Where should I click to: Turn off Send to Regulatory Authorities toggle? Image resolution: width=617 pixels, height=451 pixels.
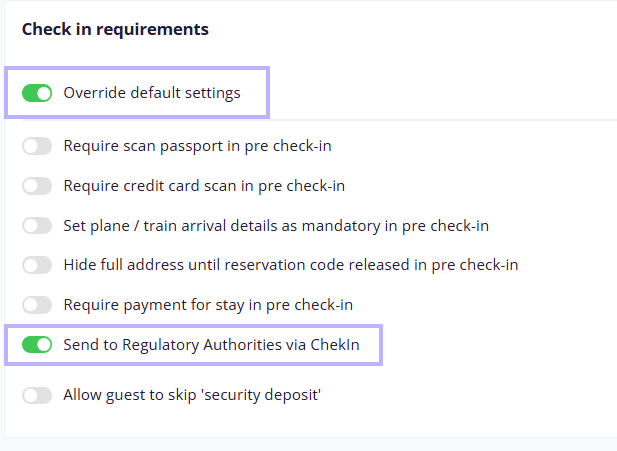pos(37,345)
